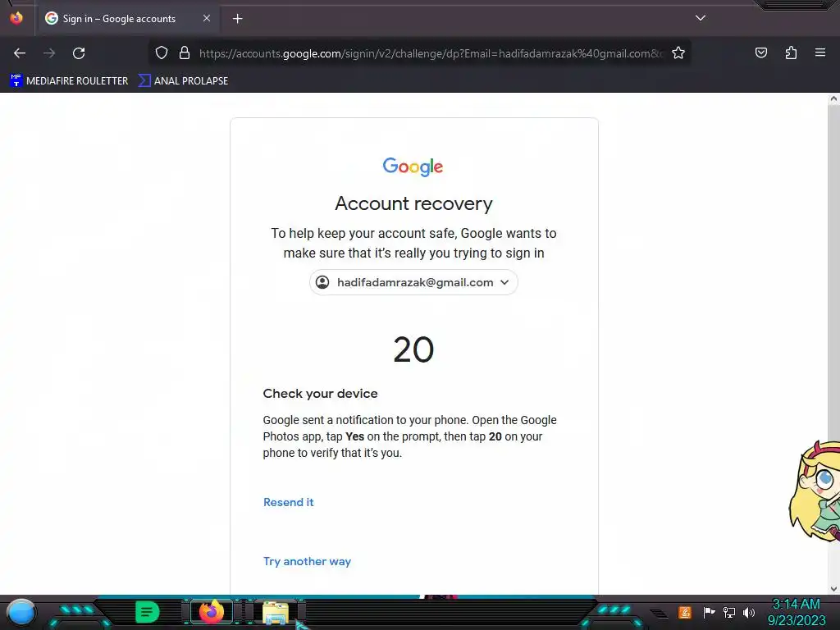Open the Firefox hamburger menu
This screenshot has width=840, height=630.
click(x=819, y=52)
